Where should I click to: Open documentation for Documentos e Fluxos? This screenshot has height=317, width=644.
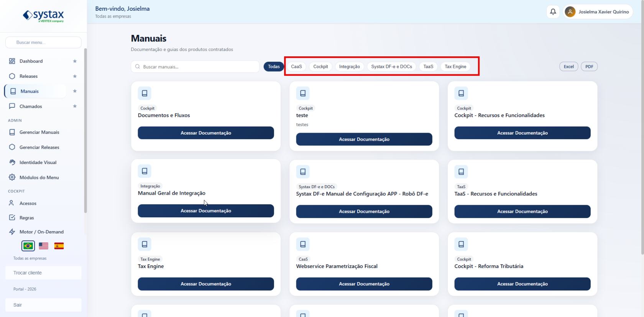(206, 133)
